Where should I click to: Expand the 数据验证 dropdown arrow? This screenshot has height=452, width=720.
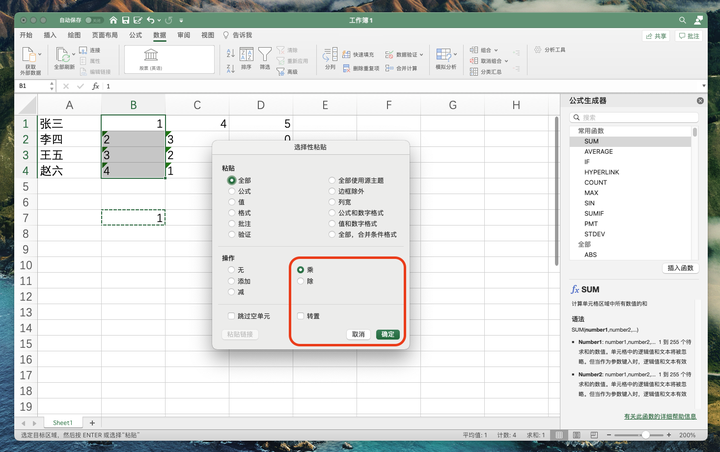[422, 55]
